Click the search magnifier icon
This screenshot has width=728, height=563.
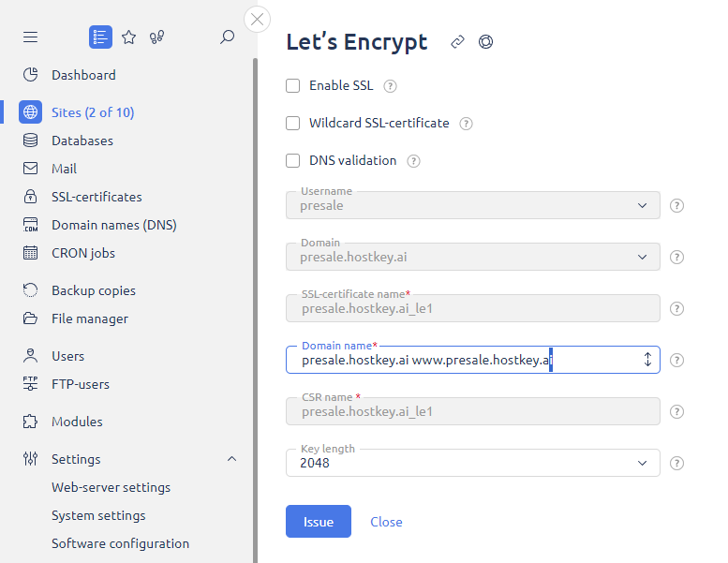click(x=227, y=37)
